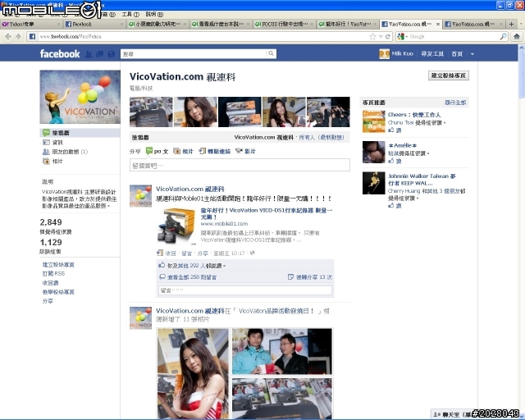Close the Yahoo!奇摩 tab
Screen dimensions: 525x420
coord(58,24)
